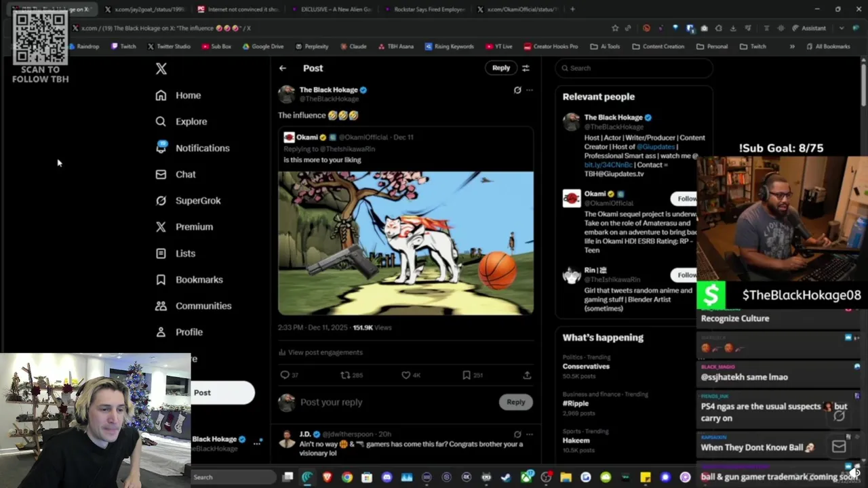Open the Conservatives trending topic
Viewport: 868px width, 488px height.
[586, 366]
